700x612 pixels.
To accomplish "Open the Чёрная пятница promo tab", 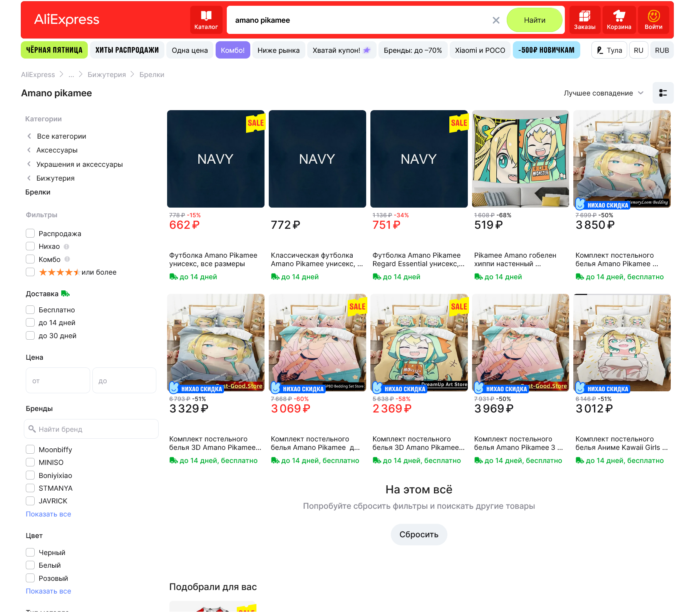I will (54, 50).
